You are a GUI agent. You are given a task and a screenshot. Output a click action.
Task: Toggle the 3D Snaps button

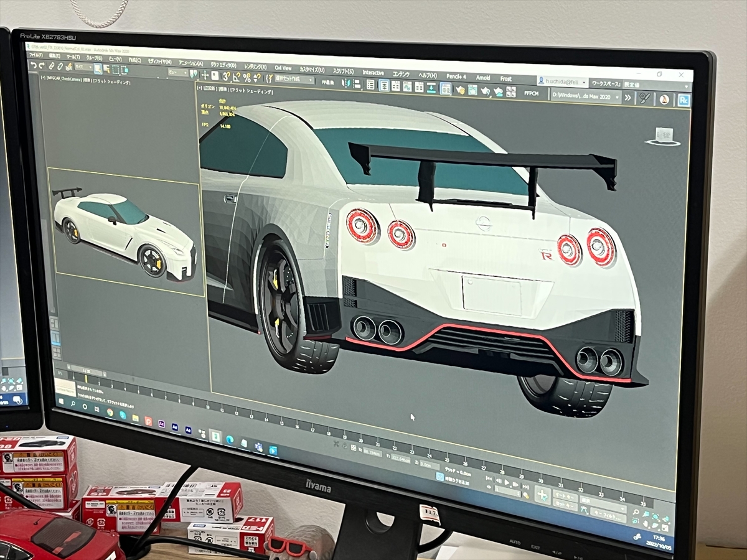point(226,77)
